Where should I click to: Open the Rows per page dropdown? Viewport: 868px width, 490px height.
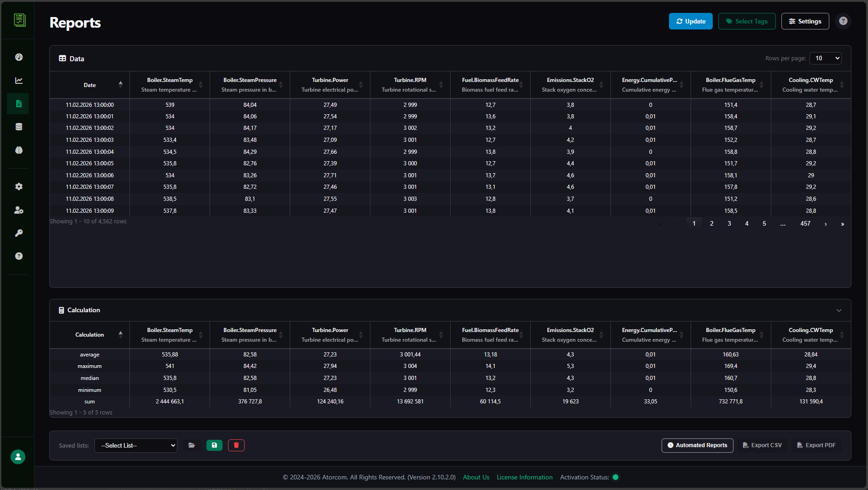[826, 58]
